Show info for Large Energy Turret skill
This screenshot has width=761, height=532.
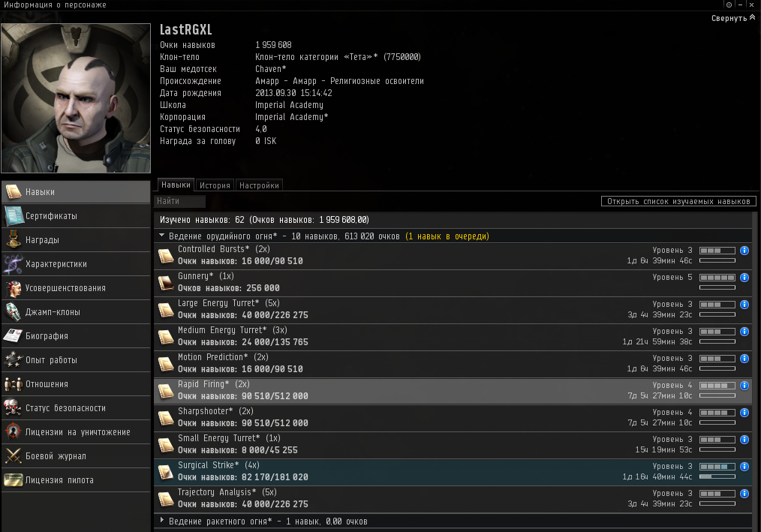[x=744, y=305]
